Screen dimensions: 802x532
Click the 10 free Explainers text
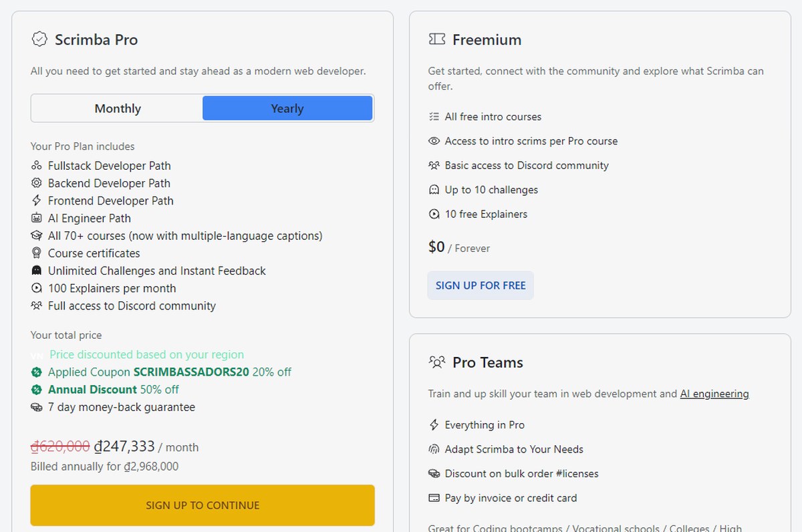tap(486, 214)
